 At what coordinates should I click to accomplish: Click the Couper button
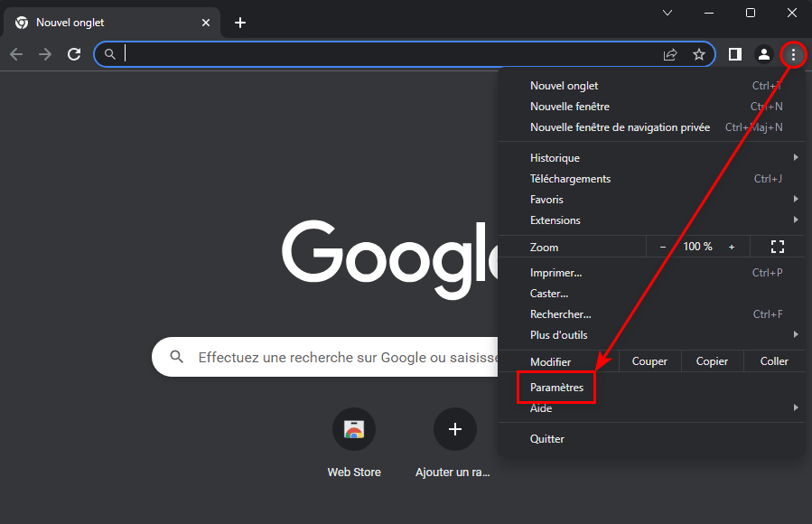tap(649, 360)
